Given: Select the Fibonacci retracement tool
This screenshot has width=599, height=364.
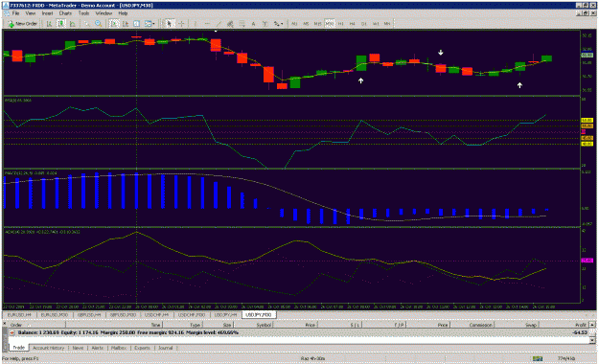Looking at the screenshot, I should pyautogui.click(x=242, y=24).
